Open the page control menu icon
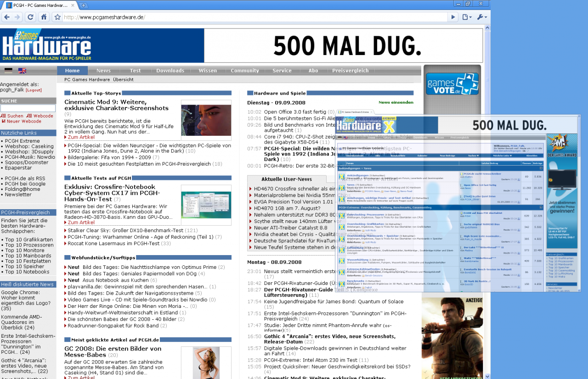Image resolution: width=588 pixels, height=379 pixels. click(467, 17)
